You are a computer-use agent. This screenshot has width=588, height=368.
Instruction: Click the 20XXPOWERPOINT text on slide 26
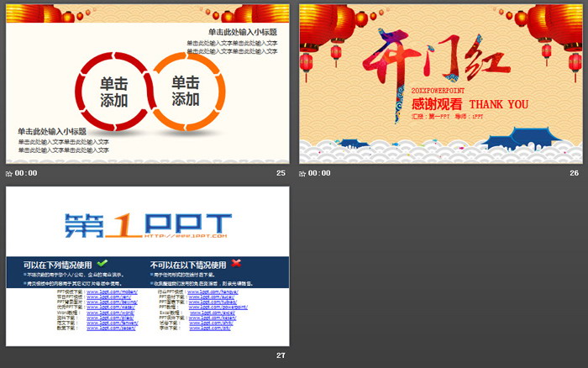[438, 91]
